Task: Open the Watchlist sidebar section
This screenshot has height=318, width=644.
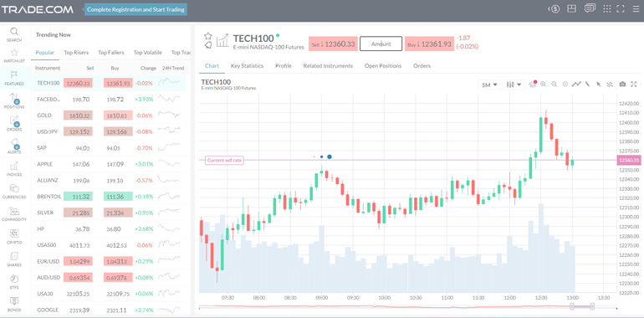Action: tap(14, 56)
